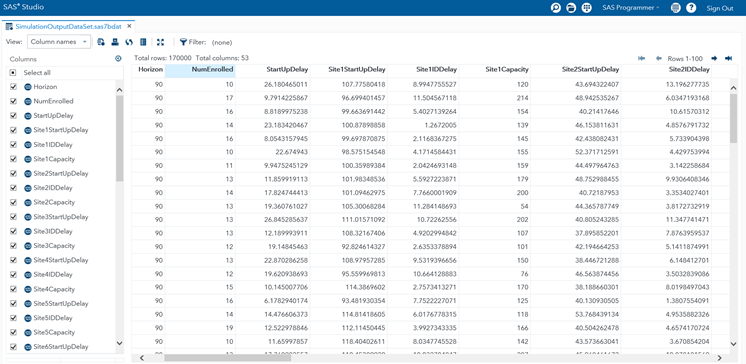This screenshot has height=364, width=746.
Task: Uncheck the StartUpDelay column checkbox
Action: click(x=13, y=116)
